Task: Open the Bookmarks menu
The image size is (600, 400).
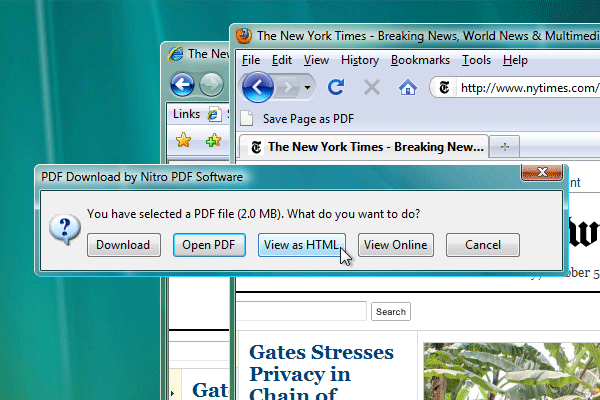Action: click(x=420, y=60)
